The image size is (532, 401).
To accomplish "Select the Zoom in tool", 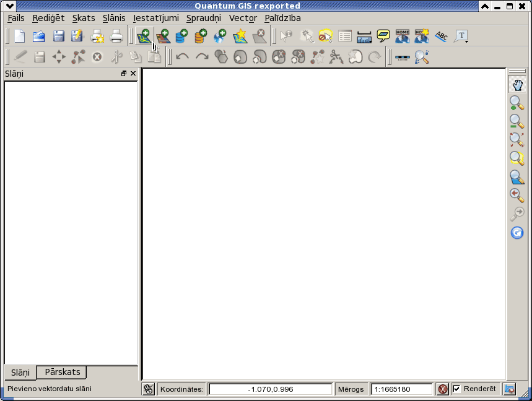I will pos(517,103).
